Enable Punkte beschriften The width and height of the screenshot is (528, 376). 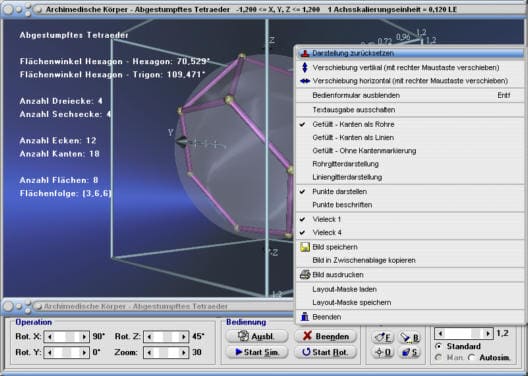click(410, 205)
